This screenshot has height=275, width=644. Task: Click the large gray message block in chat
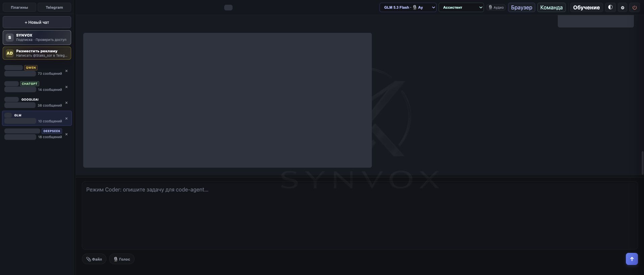(228, 100)
